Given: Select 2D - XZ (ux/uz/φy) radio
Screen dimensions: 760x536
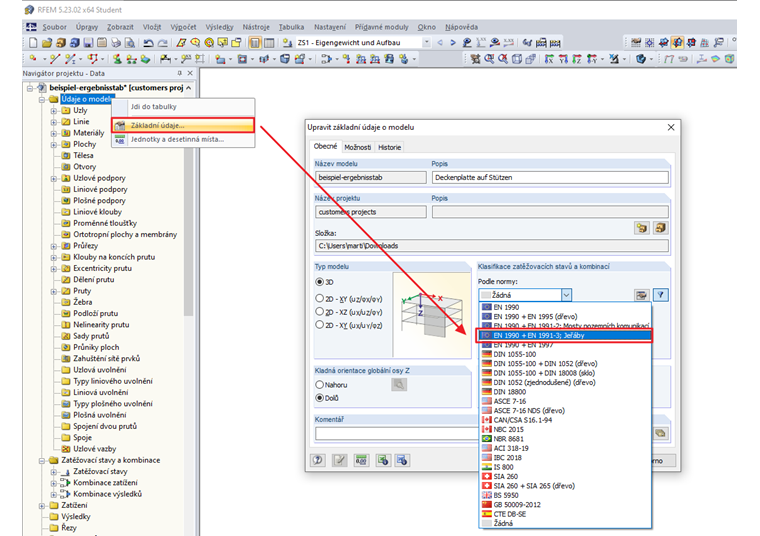Looking at the screenshot, I should (x=319, y=311).
